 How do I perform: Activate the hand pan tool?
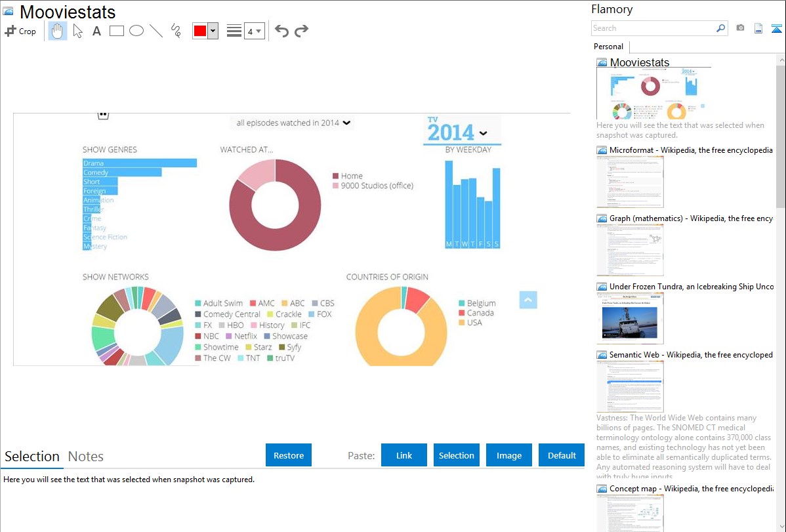click(x=58, y=31)
